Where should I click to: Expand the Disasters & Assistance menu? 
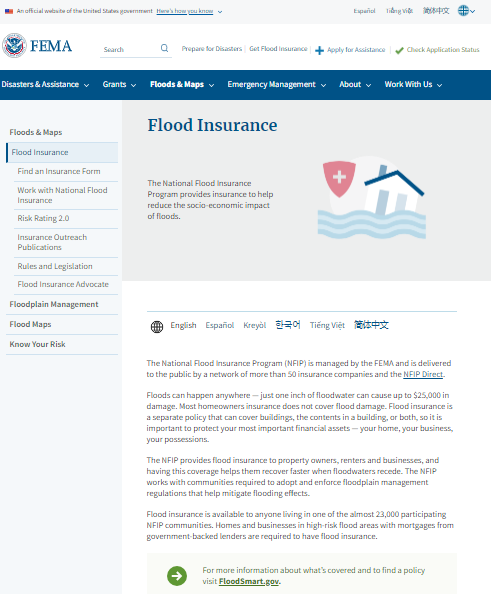(x=45, y=84)
